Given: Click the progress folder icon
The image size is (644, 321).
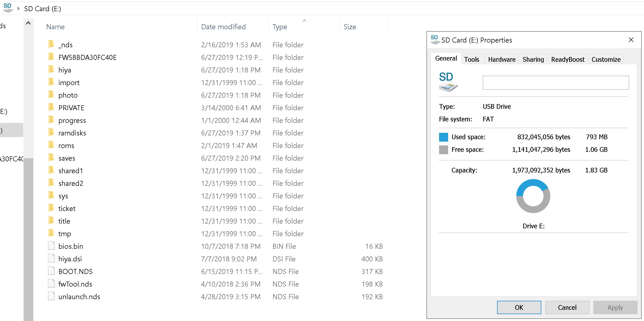Looking at the screenshot, I should (51, 120).
